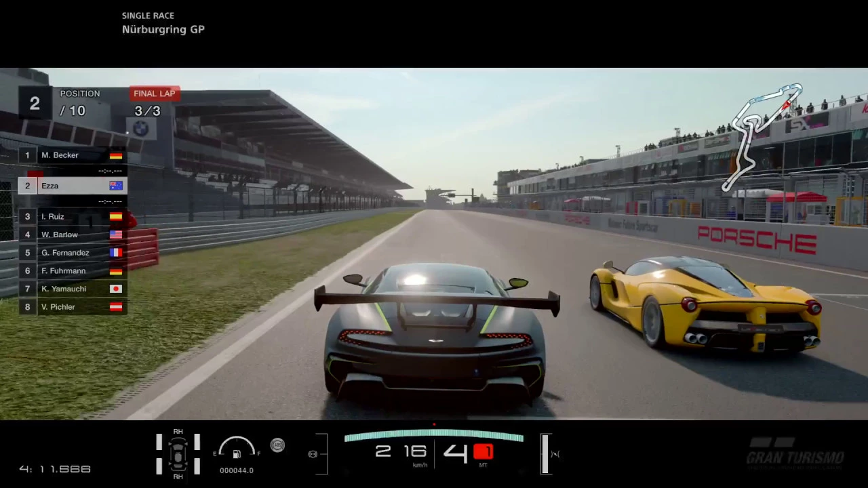Screen dimensions: 868x488
Task: Click rank number 8 in the leaderboard
Action: point(28,307)
